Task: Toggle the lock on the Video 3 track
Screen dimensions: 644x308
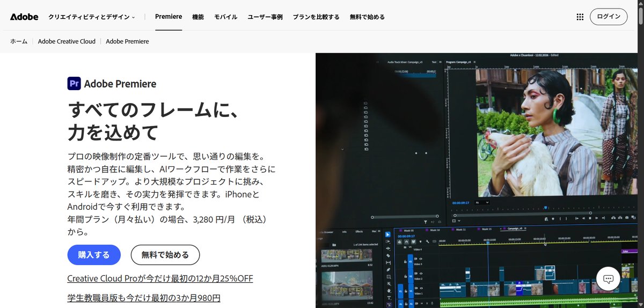Action: coord(405,262)
